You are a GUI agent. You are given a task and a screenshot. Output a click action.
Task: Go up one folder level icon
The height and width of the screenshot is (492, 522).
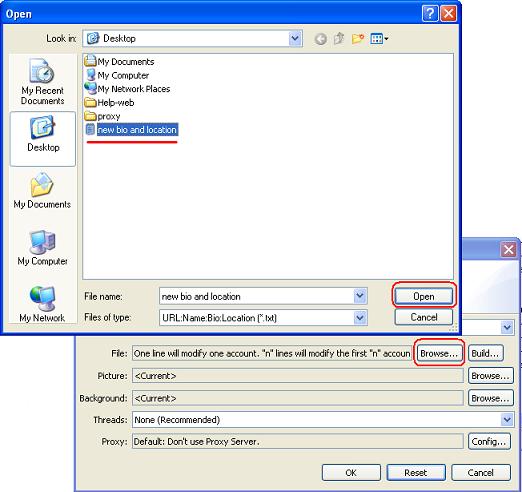339,39
